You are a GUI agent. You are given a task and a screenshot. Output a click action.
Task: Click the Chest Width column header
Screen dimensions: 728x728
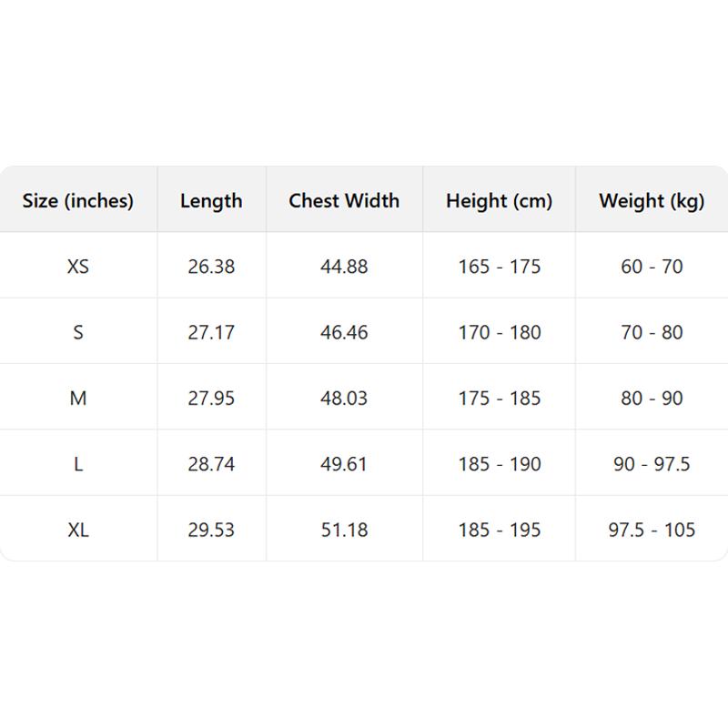coord(344,201)
